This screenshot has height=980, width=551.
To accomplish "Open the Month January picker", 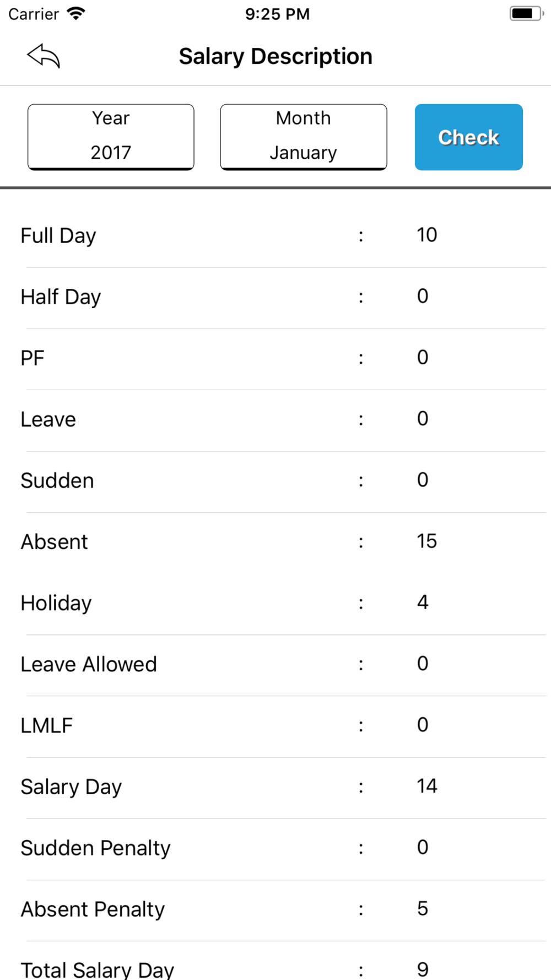I will pos(303,137).
